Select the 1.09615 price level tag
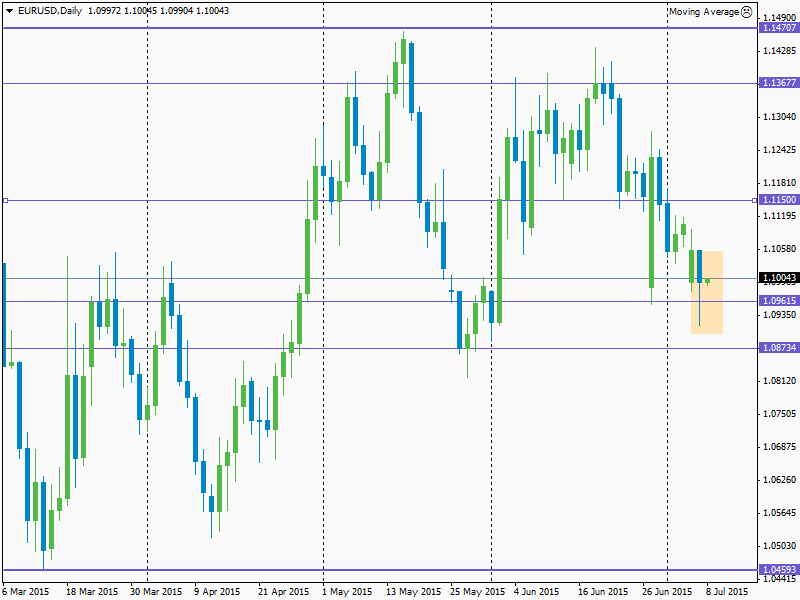This screenshot has width=800, height=600. [779, 301]
